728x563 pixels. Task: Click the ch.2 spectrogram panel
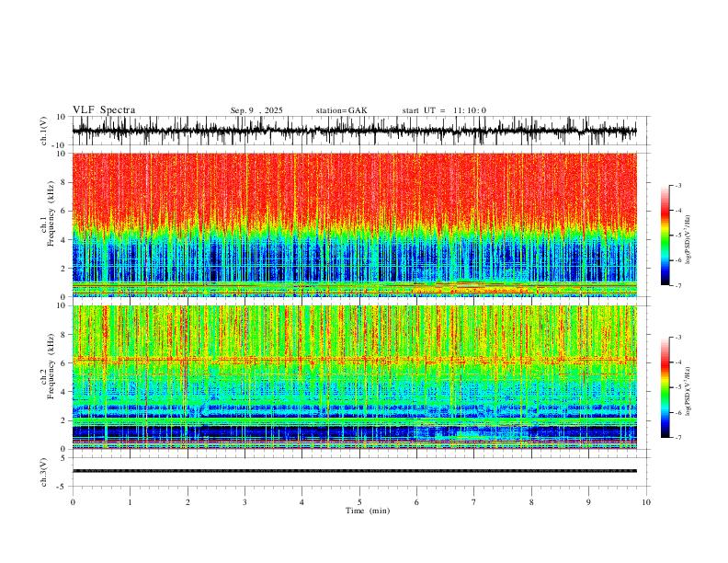click(354, 377)
